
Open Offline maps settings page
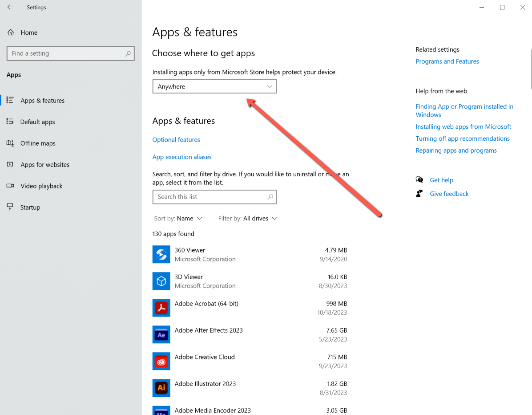pyautogui.click(x=38, y=143)
